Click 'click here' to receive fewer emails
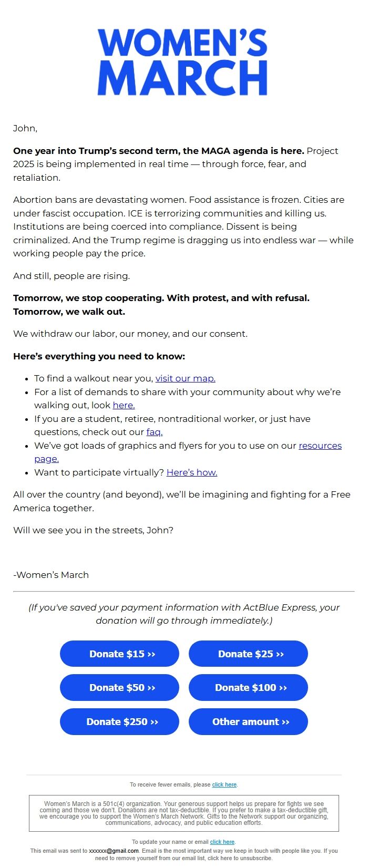This screenshot has height=868, width=368. point(224,784)
